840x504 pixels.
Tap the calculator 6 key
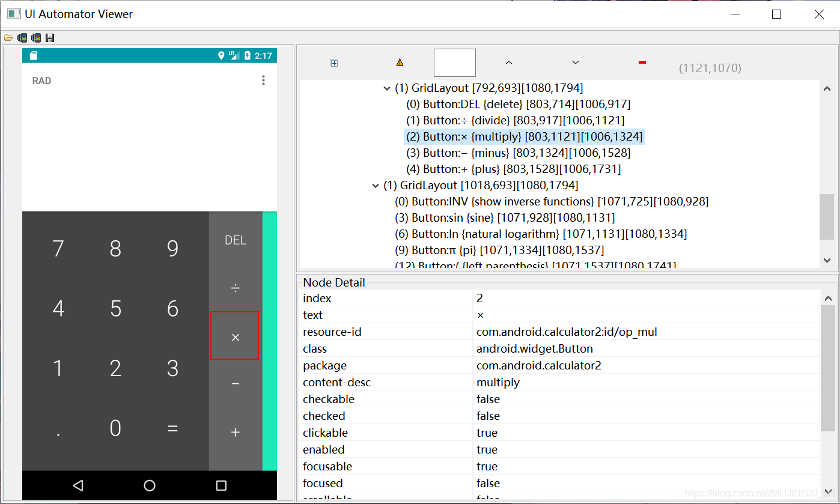click(x=172, y=309)
